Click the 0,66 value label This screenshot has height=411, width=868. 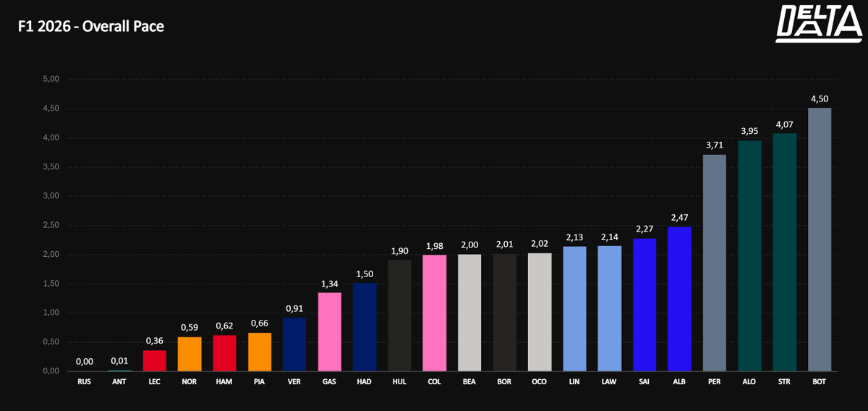click(x=260, y=323)
